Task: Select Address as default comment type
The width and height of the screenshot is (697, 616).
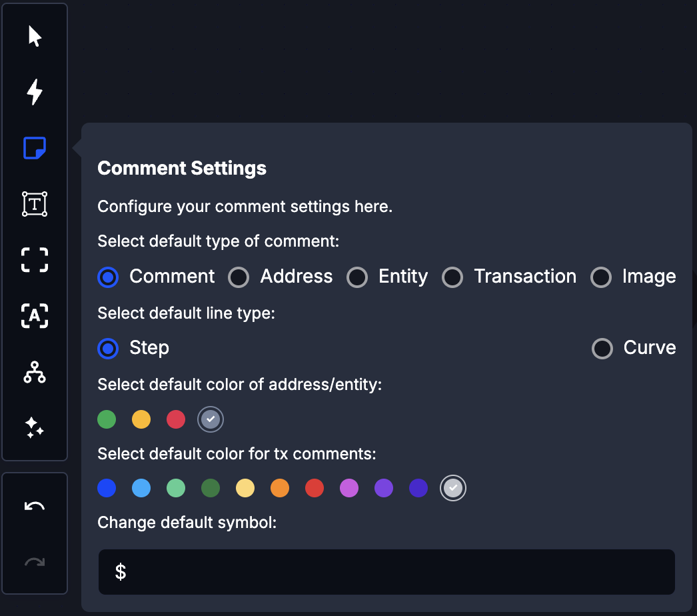Action: tap(239, 277)
